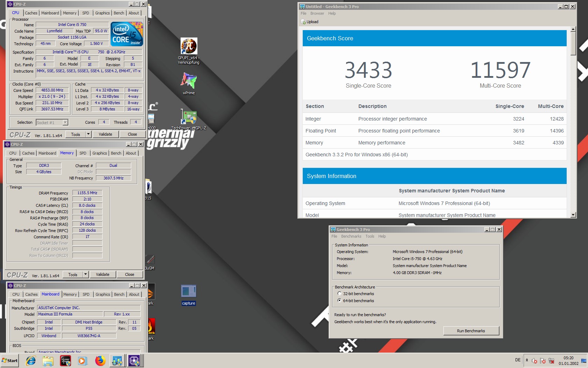The image size is (588, 368).
Task: Open SPD tab in Memory CPU-Z window
Action: (83, 153)
